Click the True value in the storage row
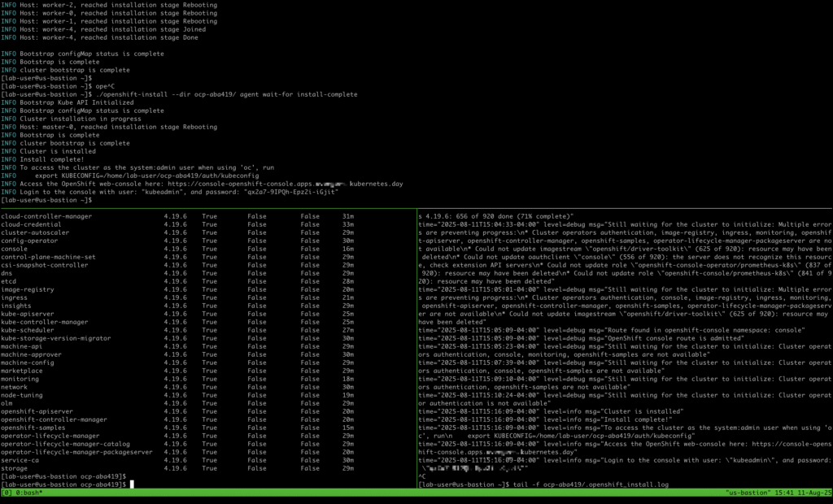 click(209, 468)
